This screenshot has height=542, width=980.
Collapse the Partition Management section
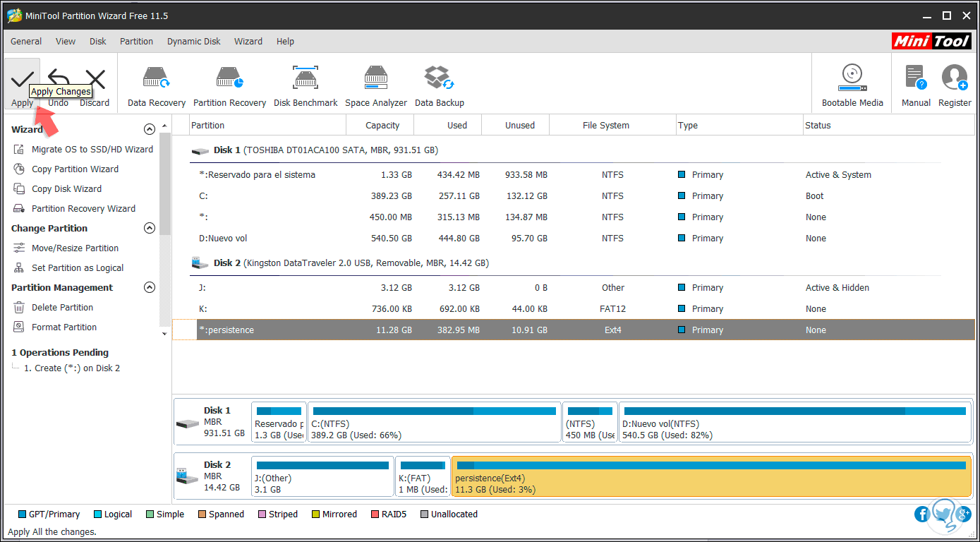point(149,287)
